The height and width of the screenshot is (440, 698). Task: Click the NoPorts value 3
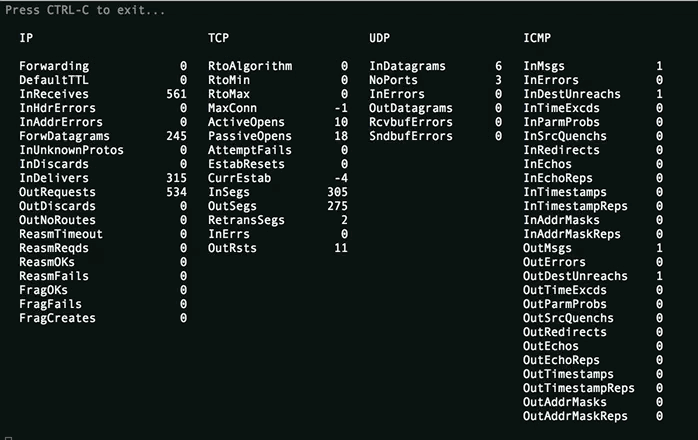[x=498, y=80]
